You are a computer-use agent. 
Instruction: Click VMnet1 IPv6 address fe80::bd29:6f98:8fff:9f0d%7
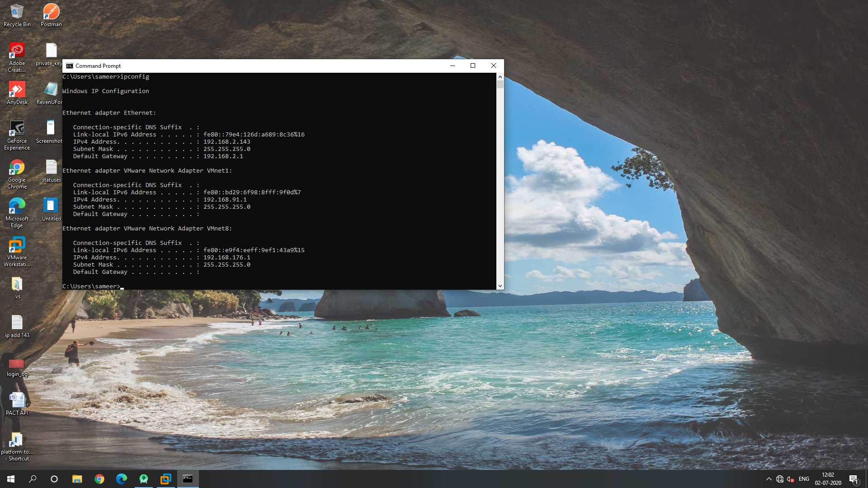[x=252, y=192]
